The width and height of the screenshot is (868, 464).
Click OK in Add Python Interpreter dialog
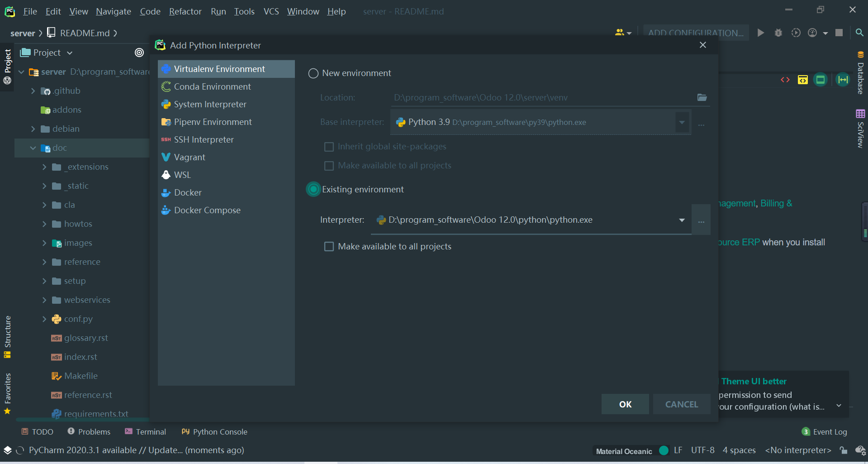(x=625, y=404)
